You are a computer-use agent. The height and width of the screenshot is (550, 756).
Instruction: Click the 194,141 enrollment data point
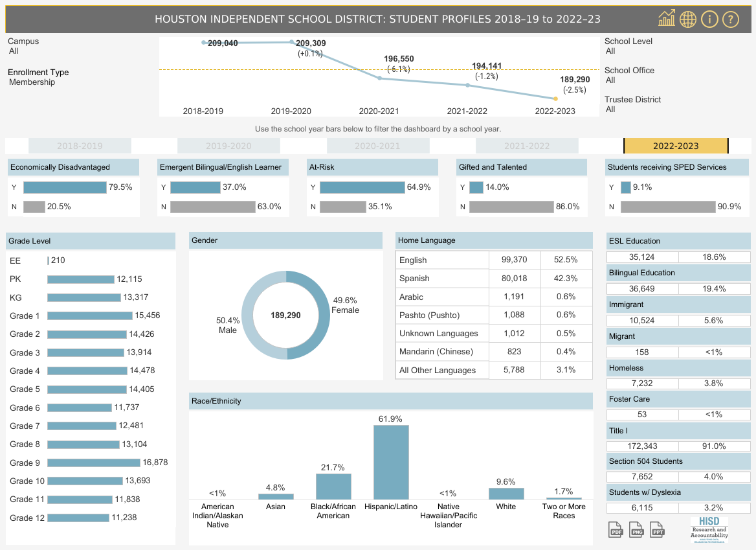468,86
